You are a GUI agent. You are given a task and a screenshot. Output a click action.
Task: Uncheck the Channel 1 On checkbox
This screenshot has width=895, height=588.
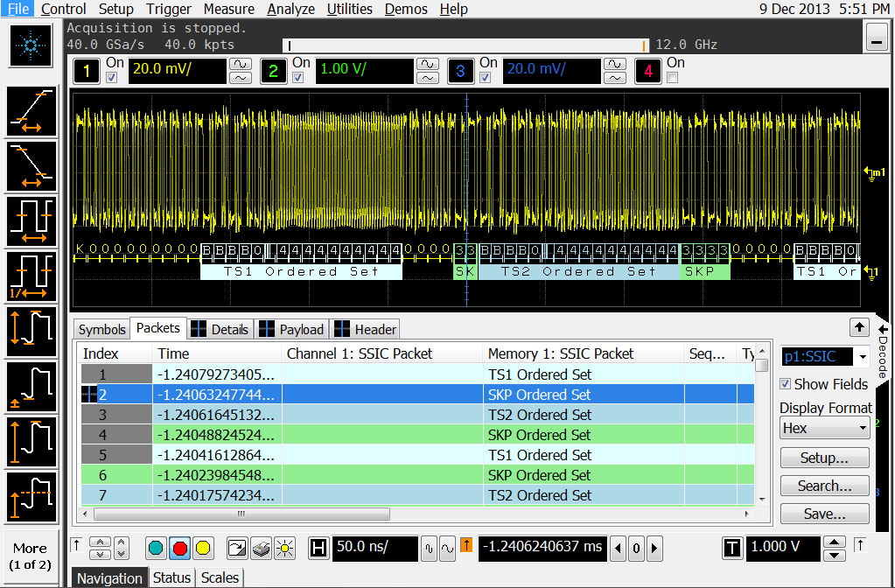111,78
